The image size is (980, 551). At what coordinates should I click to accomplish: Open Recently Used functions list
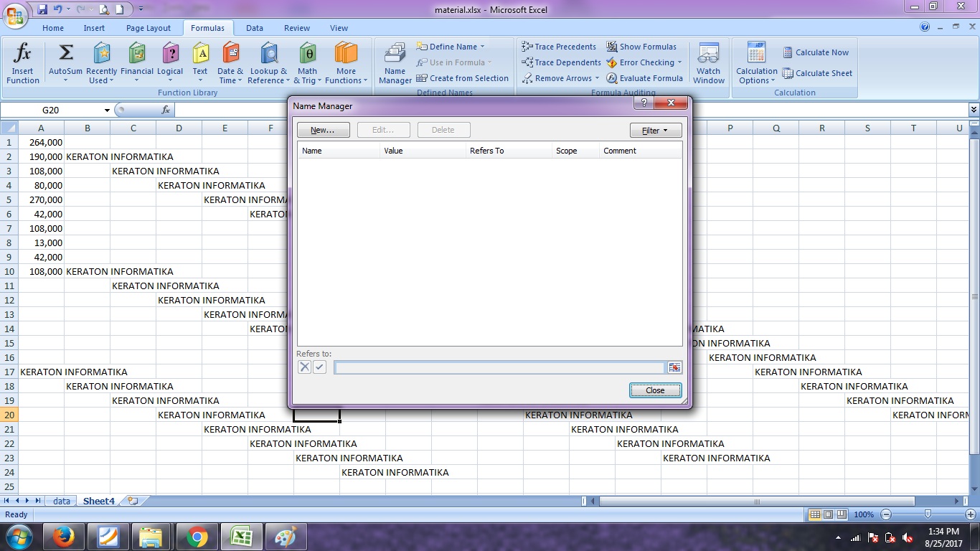pos(101,53)
